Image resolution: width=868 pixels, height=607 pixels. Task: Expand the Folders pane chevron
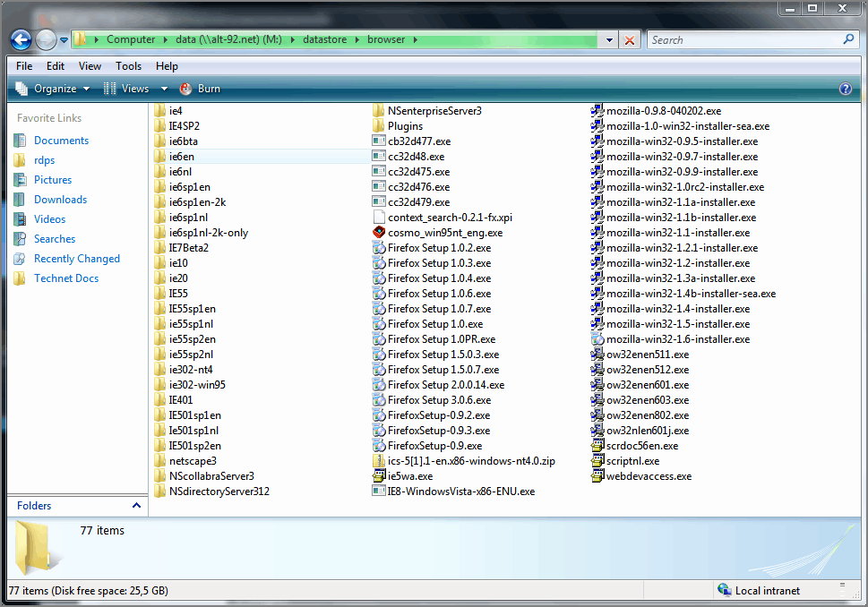[136, 505]
